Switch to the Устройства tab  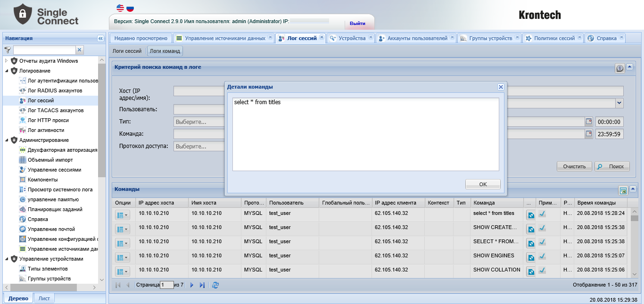348,38
